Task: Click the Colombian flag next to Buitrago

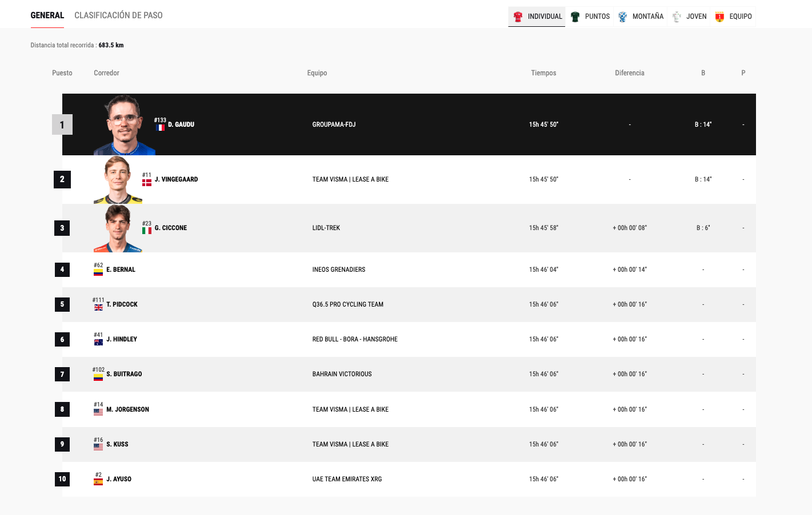Action: (x=98, y=377)
